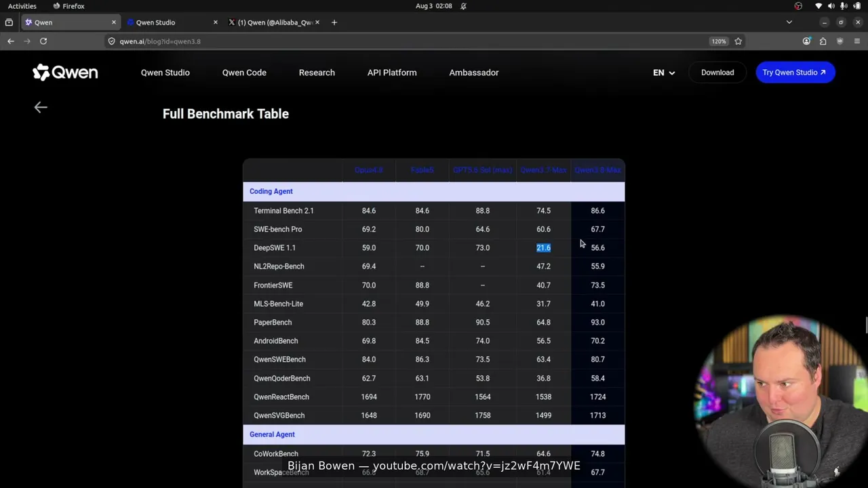Click the browser back arrow button
Screen dimensions: 868x488
click(x=11, y=41)
